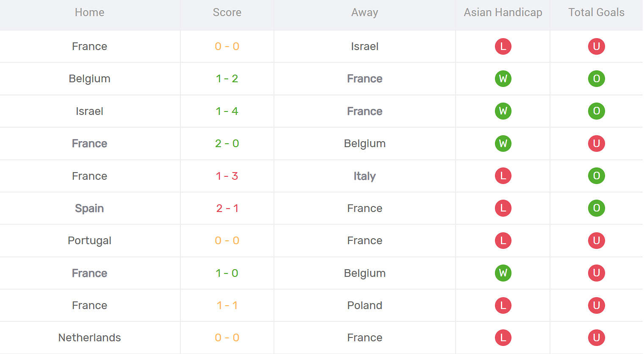The height and width of the screenshot is (354, 644).
Task: Click the green W badge for Belgium 1-2 France
Action: click(x=503, y=78)
